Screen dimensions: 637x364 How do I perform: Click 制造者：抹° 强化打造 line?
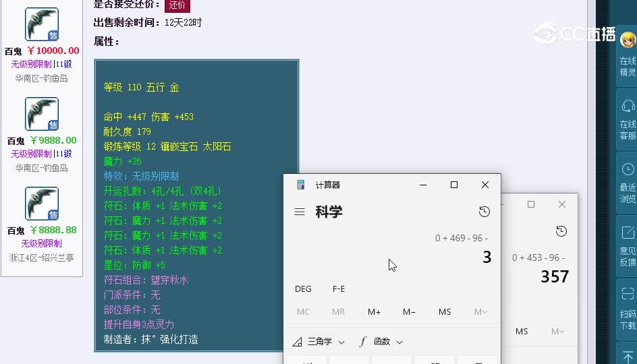(150, 339)
